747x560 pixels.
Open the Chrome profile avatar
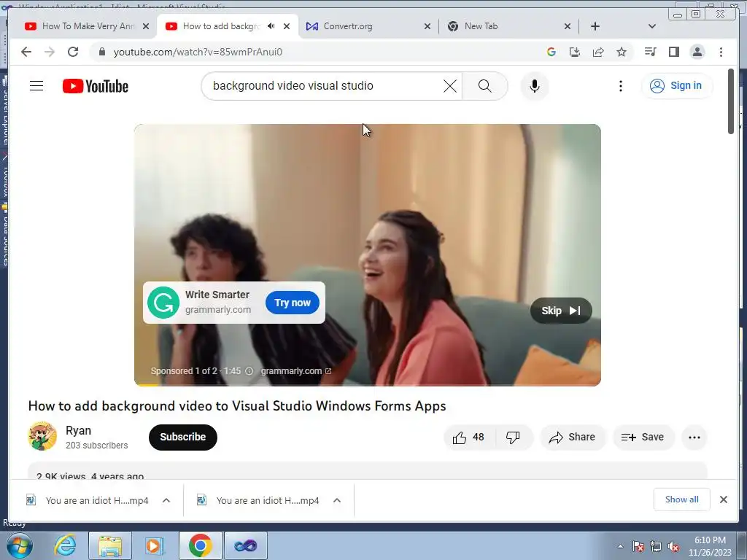point(697,52)
